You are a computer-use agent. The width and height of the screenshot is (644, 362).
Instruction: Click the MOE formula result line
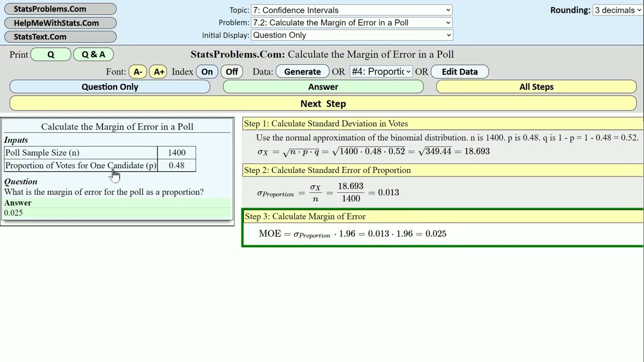click(352, 234)
